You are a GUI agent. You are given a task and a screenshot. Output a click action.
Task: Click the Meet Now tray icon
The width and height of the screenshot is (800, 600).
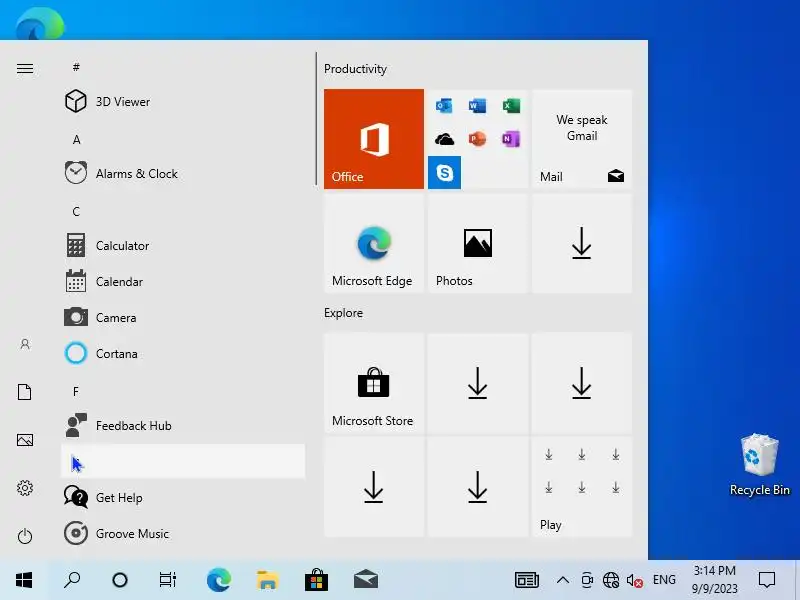[587, 580]
